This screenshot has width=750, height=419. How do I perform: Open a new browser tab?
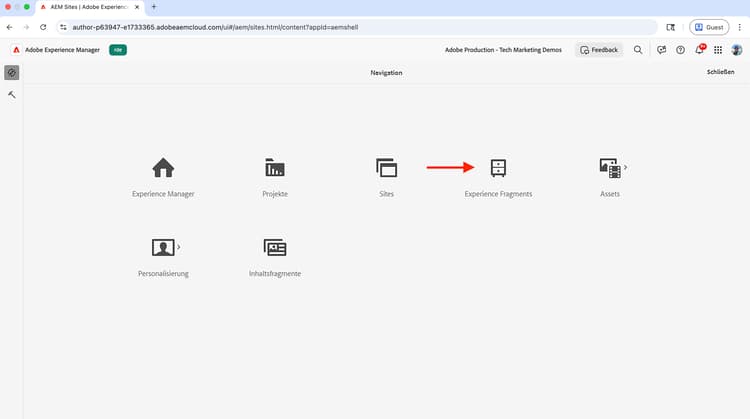coord(154,7)
